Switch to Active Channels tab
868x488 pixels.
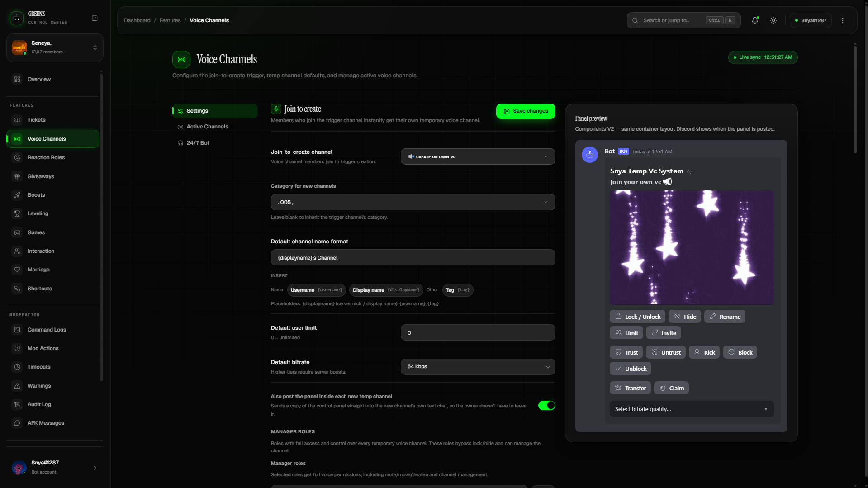215,127
